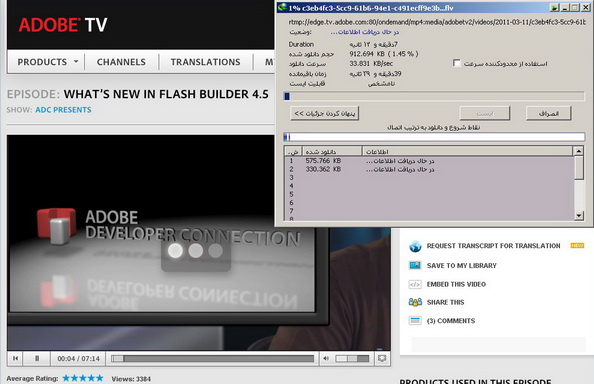594x384 pixels.
Task: Click the cancel button in download dialog
Action: pos(549,113)
